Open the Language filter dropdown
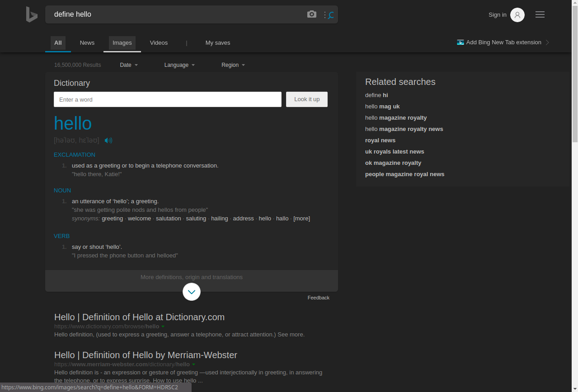Screen dimensions: 578x392 [179, 65]
